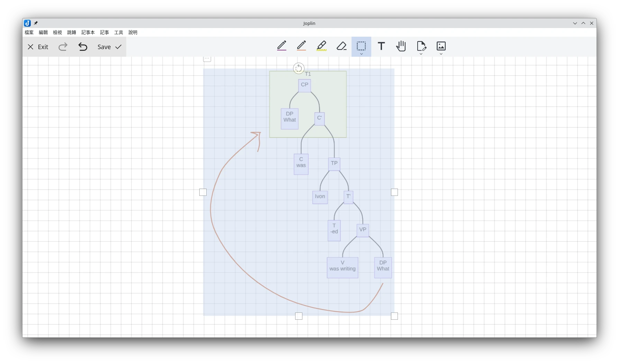Expand the image tool dropdown chevron
The height and width of the screenshot is (364, 619).
click(x=441, y=54)
